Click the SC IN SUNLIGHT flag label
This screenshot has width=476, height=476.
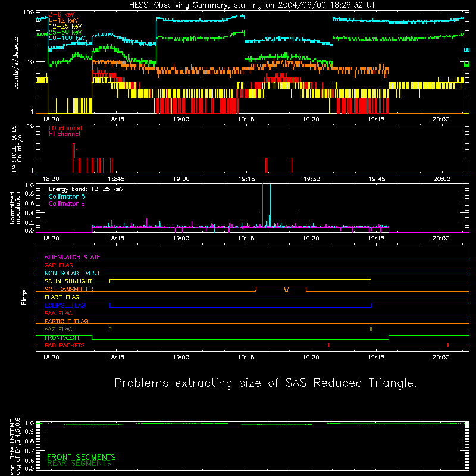click(68, 281)
